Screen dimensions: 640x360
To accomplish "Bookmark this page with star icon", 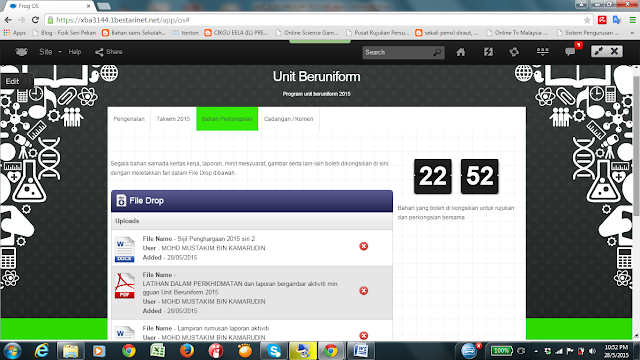I will coord(587,20).
